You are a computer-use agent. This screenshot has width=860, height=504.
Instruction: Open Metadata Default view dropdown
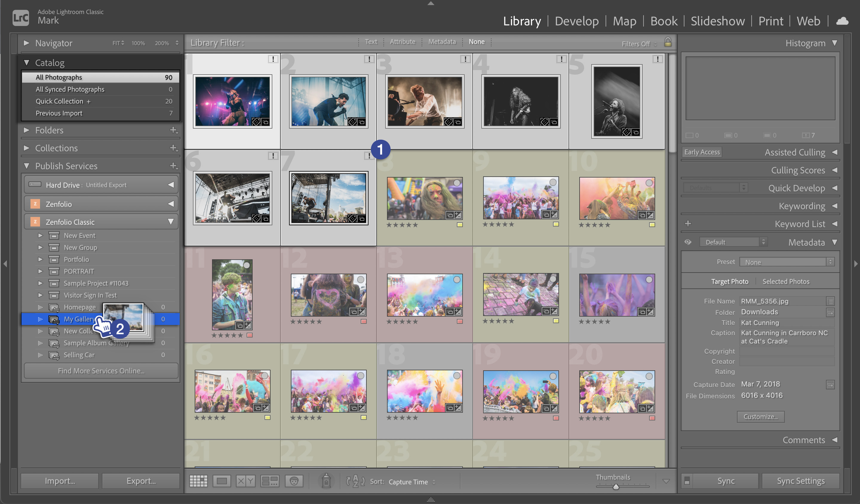coord(733,242)
